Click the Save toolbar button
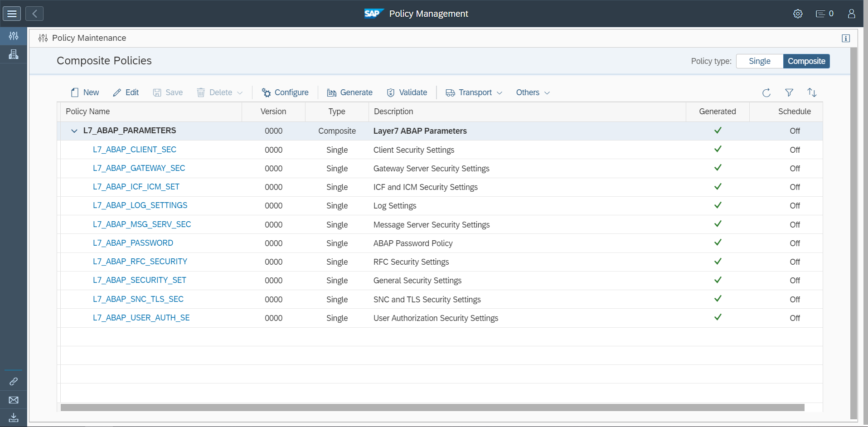The image size is (868, 427). 168,92
